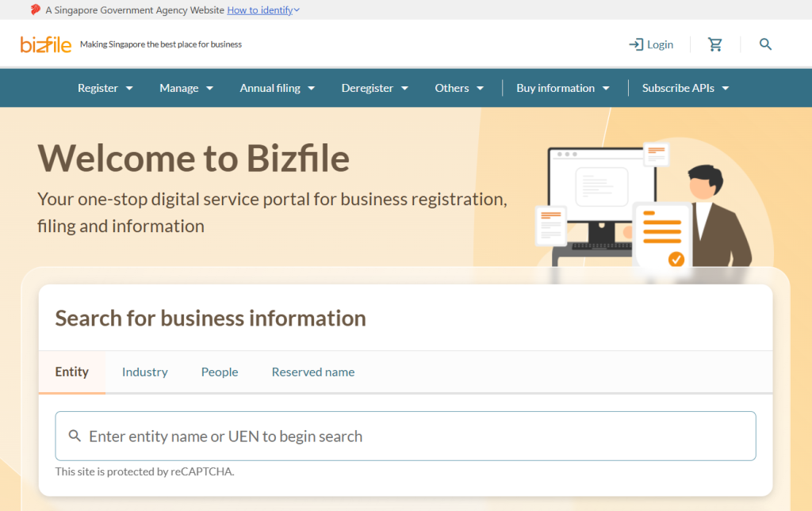
Task: Open the Deregister dropdown
Action: 375,88
